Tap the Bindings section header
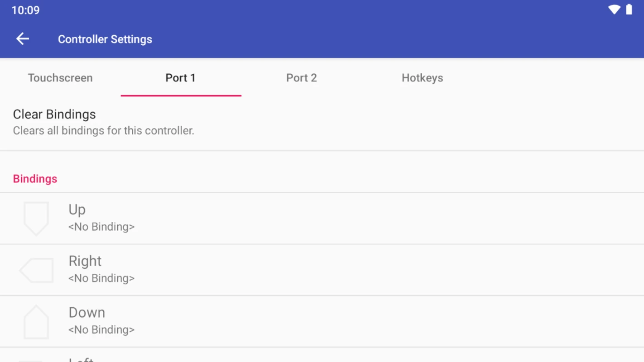644x362 pixels. tap(35, 179)
